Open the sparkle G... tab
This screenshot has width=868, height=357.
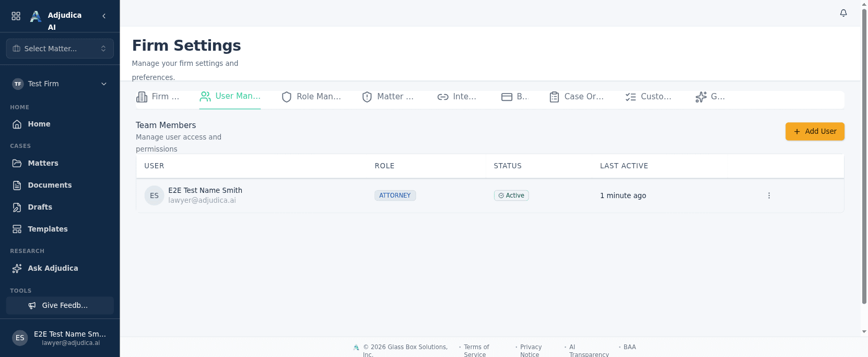pyautogui.click(x=710, y=97)
